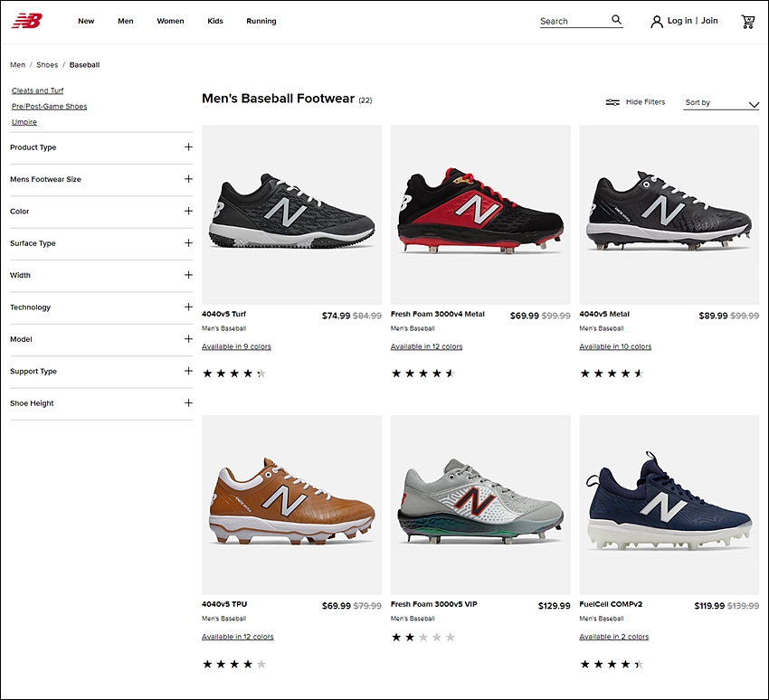This screenshot has height=700, width=769.
Task: Click the $119.99 price text
Action: 709,606
